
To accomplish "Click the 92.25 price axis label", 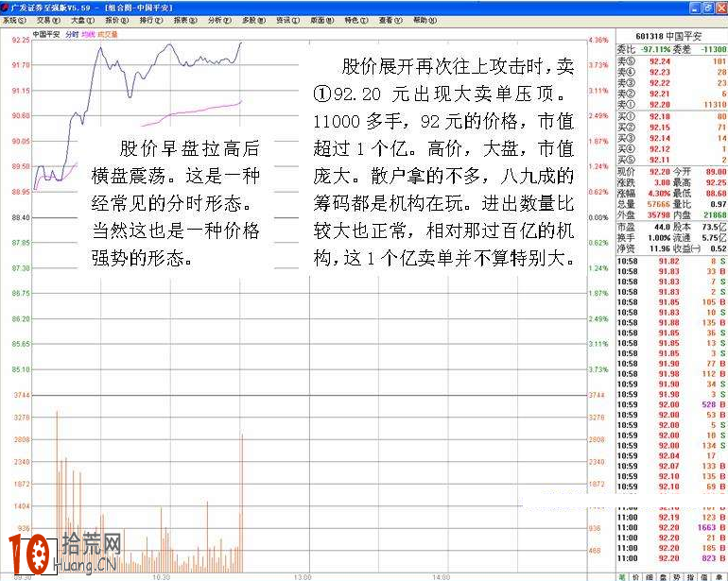I will (x=21, y=41).
